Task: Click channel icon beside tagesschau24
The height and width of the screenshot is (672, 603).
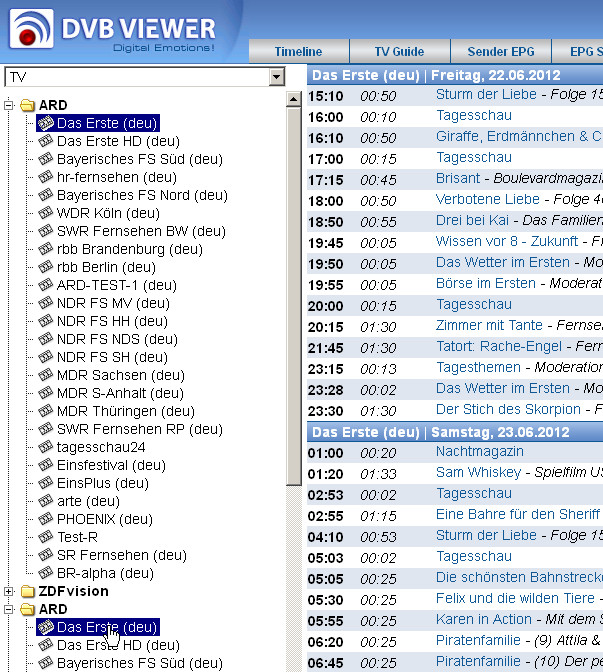Action: click(x=45, y=447)
